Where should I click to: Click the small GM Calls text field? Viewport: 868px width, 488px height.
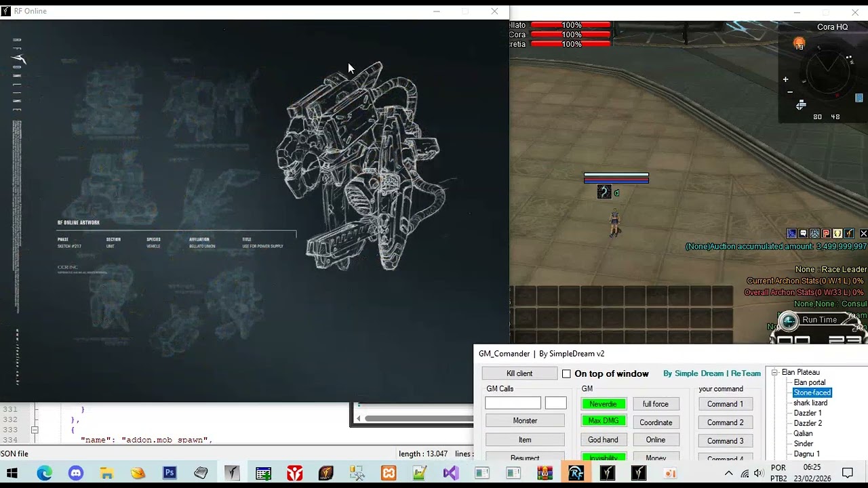tap(555, 403)
